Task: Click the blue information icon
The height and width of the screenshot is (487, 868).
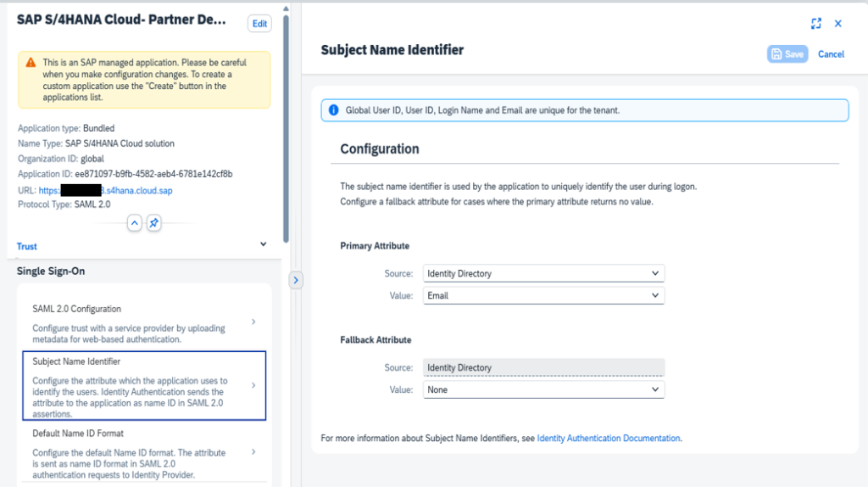Action: click(333, 110)
